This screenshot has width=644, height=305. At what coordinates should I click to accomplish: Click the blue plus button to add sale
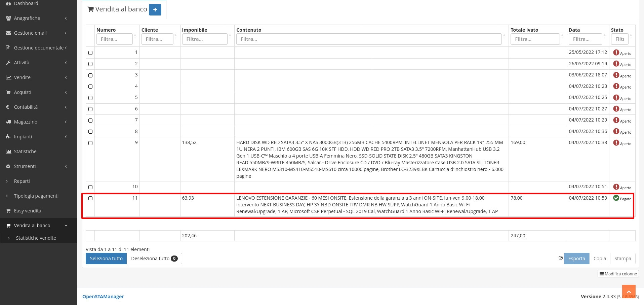(155, 10)
